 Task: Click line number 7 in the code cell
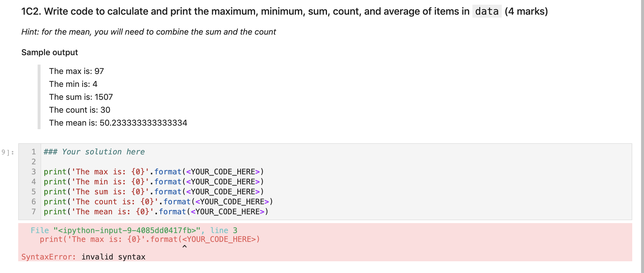point(33,212)
